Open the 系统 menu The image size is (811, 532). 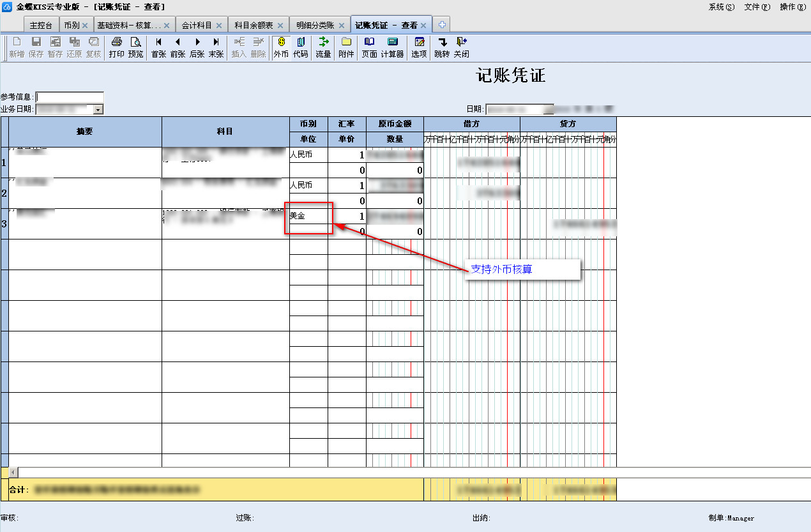tap(722, 7)
